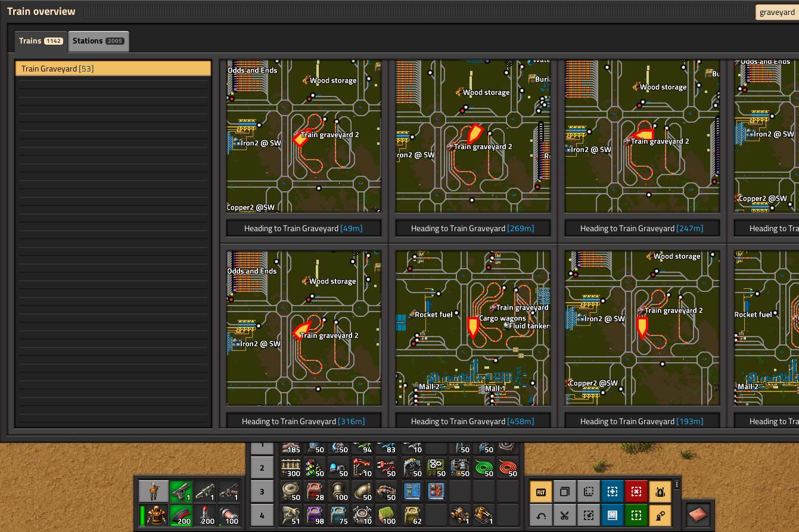Click the flamethrower ammo slot showing 100
799x532 pixels.
(x=228, y=515)
